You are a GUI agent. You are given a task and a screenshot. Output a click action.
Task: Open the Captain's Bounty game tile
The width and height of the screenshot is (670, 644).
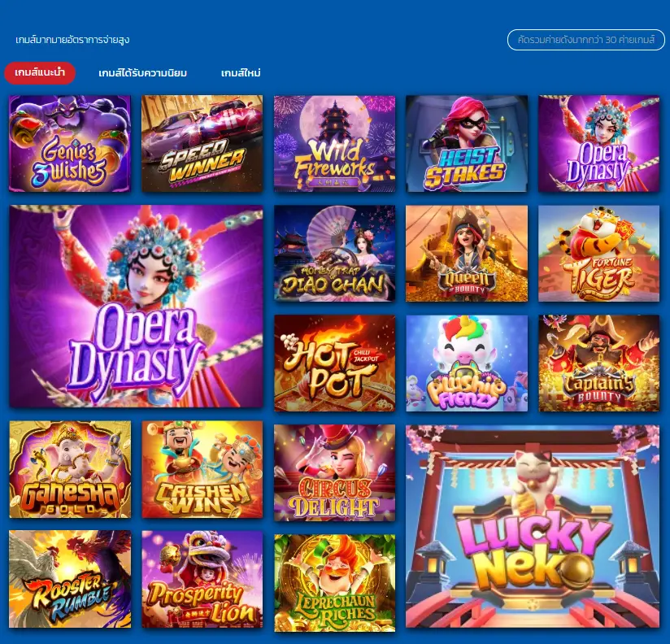pyautogui.click(x=598, y=363)
